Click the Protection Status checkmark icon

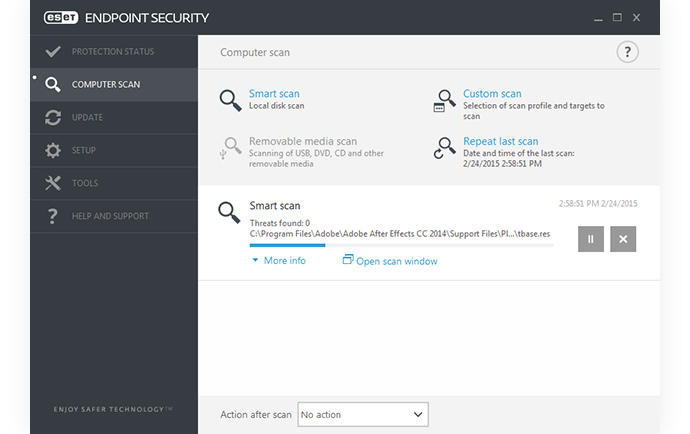(x=53, y=51)
